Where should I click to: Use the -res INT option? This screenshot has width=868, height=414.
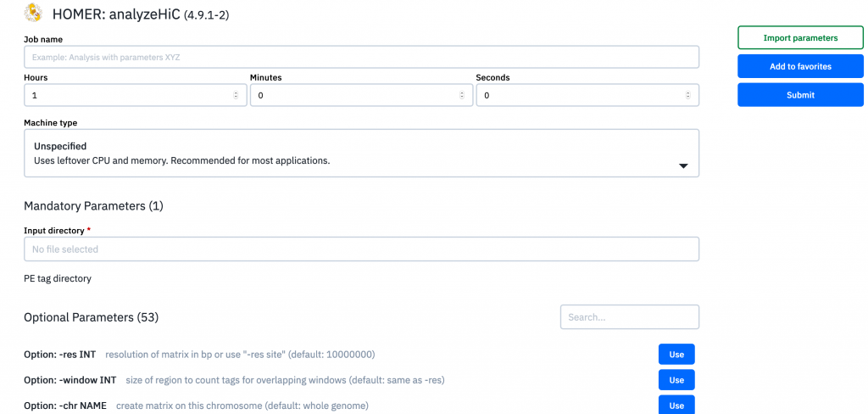click(x=676, y=355)
